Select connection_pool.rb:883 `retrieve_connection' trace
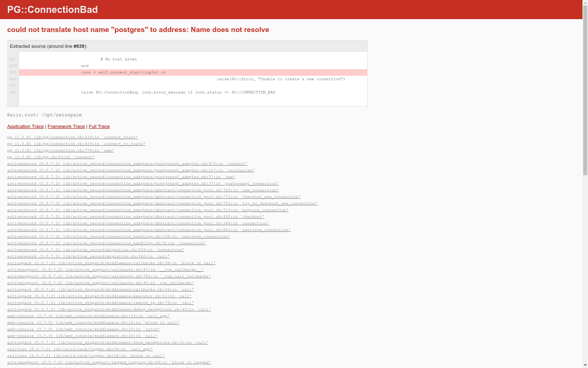The height and width of the screenshot is (368, 588). (149, 230)
